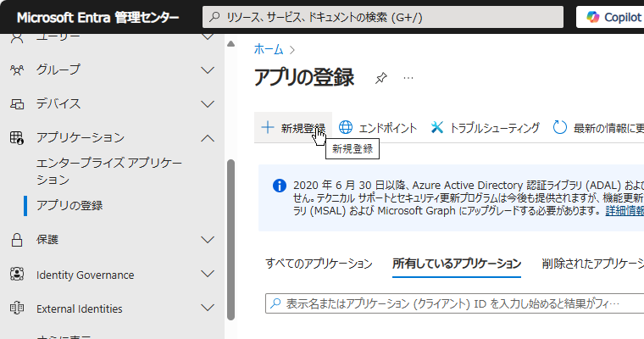The image size is (644, 339).
Task: Switch to すべてのアプリケーション tab
Action: coord(319,264)
